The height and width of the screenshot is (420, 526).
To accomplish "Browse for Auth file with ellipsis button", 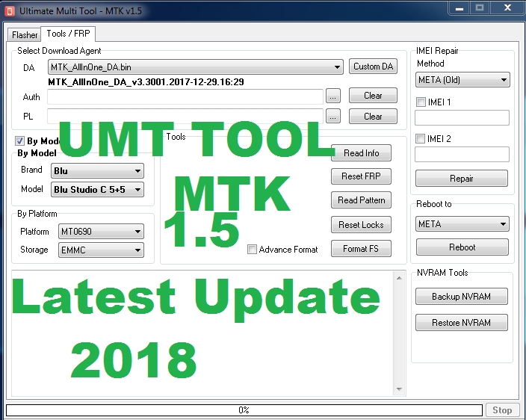I will (332, 96).
